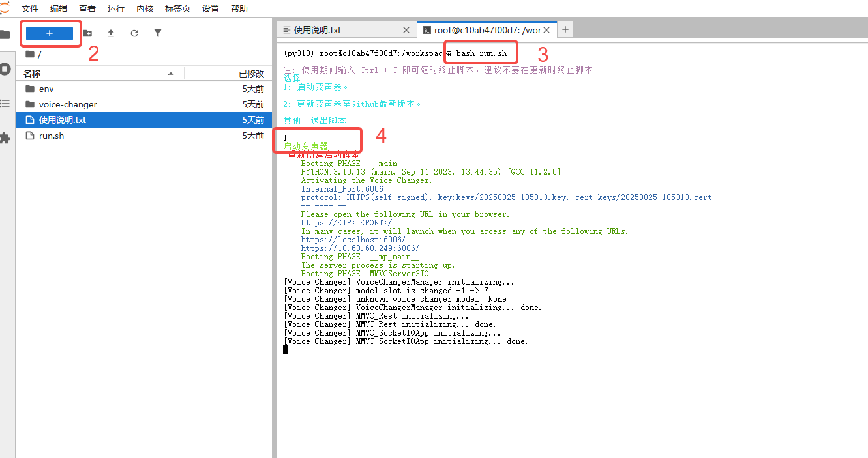868x458 pixels.
Task: Toggle the file filter funnel icon
Action: tap(157, 33)
